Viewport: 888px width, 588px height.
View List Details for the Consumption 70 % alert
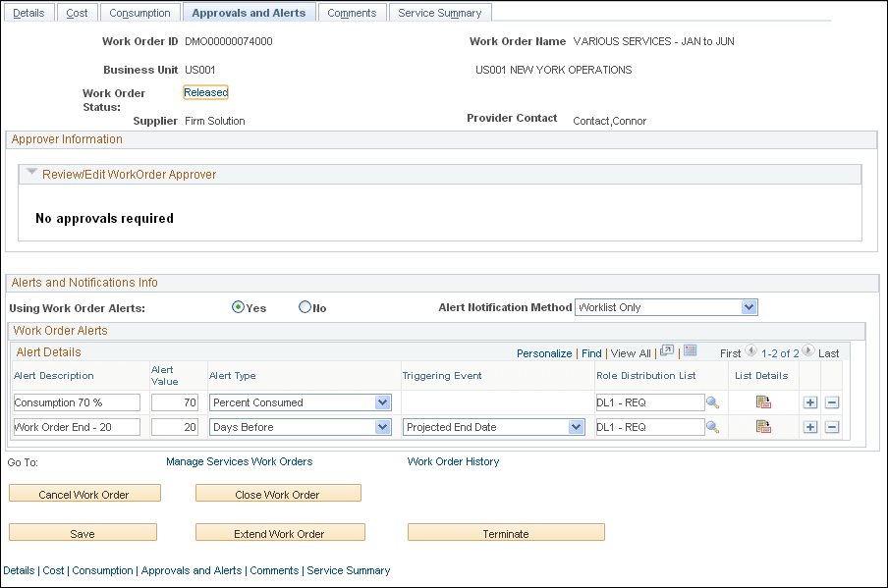tap(761, 402)
